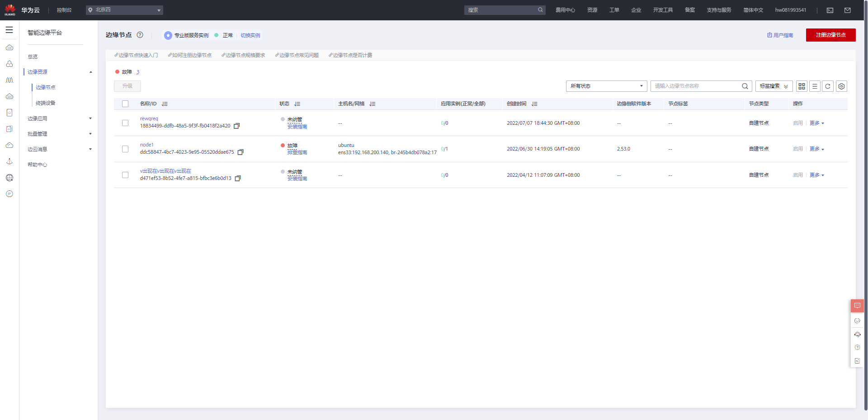The height and width of the screenshot is (420, 868).
Task: Open the node1 node name link
Action: point(147,145)
